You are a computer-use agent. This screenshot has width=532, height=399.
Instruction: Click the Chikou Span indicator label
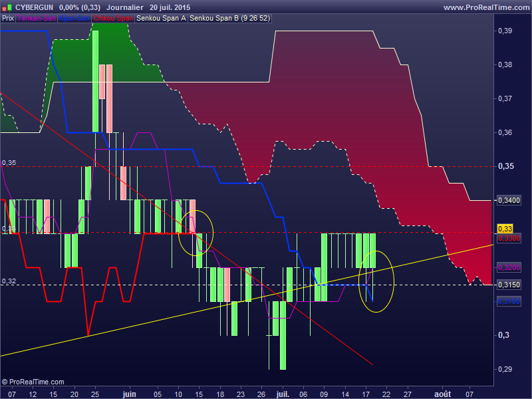point(112,18)
